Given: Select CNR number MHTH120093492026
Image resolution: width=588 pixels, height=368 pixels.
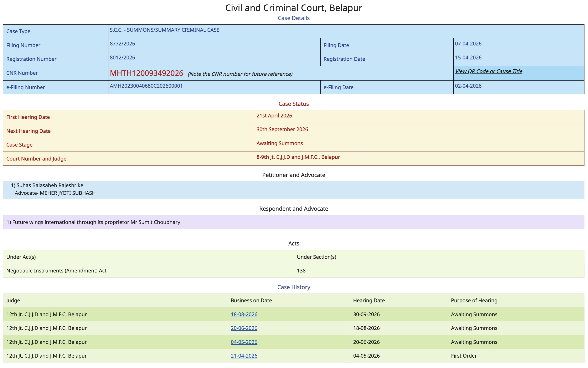Looking at the screenshot, I should pyautogui.click(x=146, y=73).
